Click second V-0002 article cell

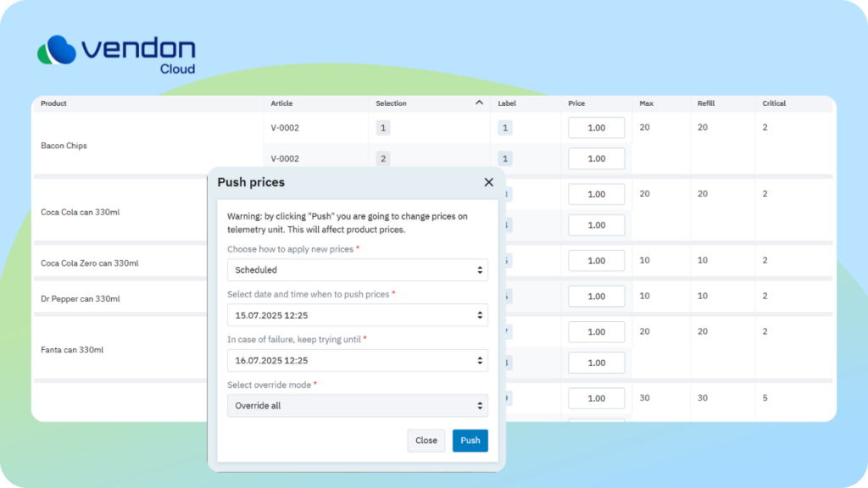285,158
